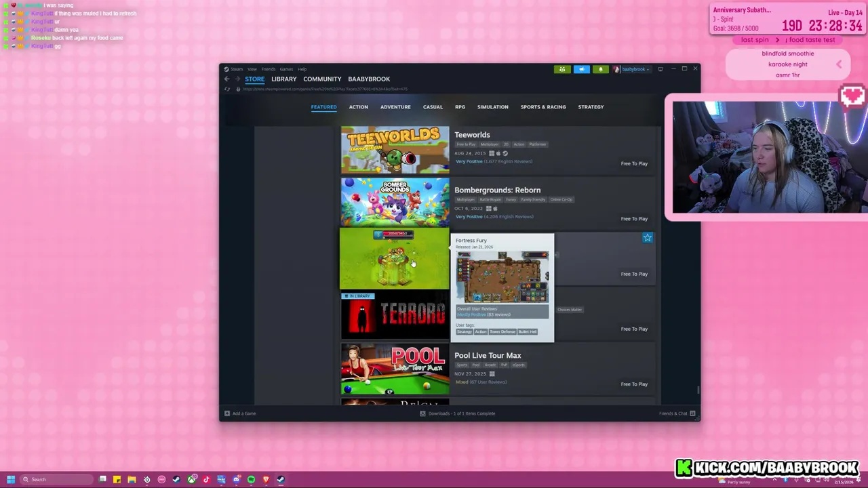Click Free To Play on Bombergrounds: Reborn row

[634, 219]
